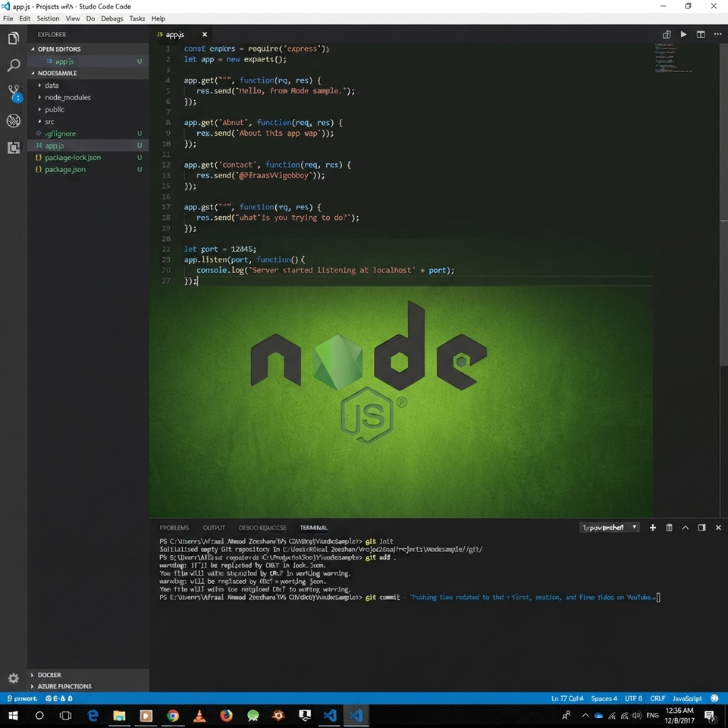This screenshot has height=728, width=728.
Task: Close the terminal panel
Action: click(718, 528)
